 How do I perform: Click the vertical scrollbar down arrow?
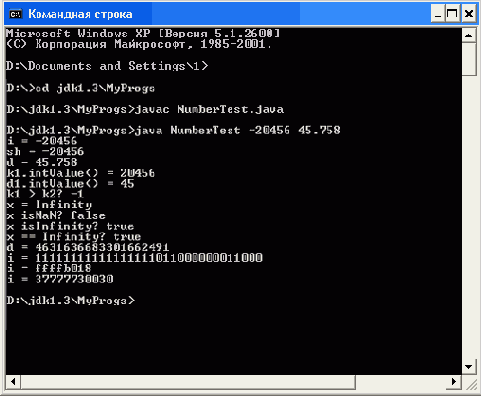(469, 367)
